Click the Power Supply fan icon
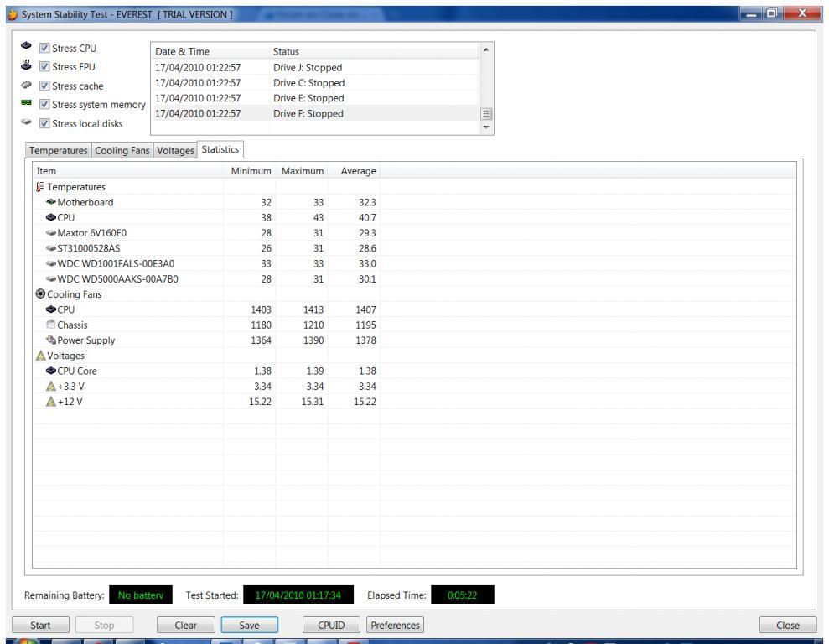 (x=51, y=340)
